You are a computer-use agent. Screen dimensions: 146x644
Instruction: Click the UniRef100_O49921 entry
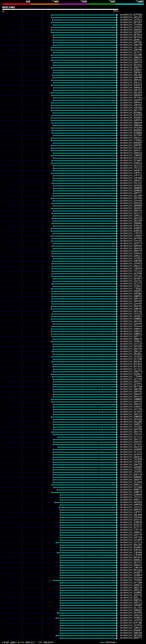click(x=131, y=341)
